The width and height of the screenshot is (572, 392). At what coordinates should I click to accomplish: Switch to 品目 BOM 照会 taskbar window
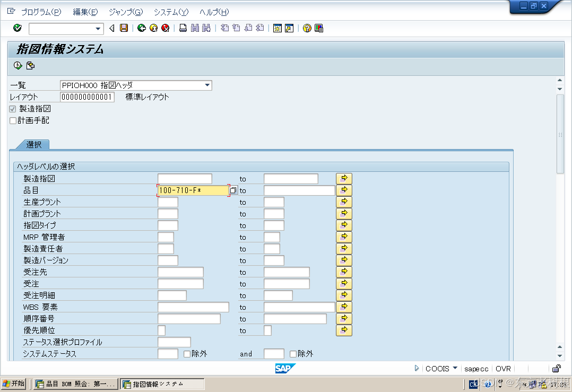coord(76,384)
